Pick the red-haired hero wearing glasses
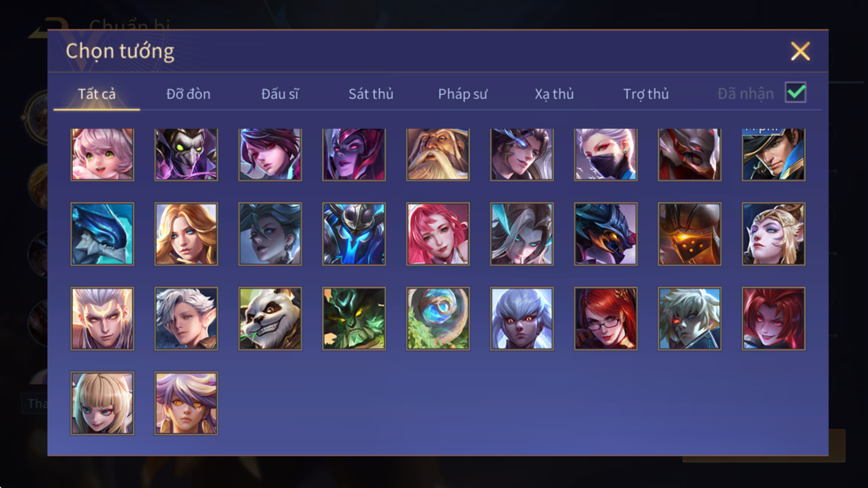 point(605,318)
